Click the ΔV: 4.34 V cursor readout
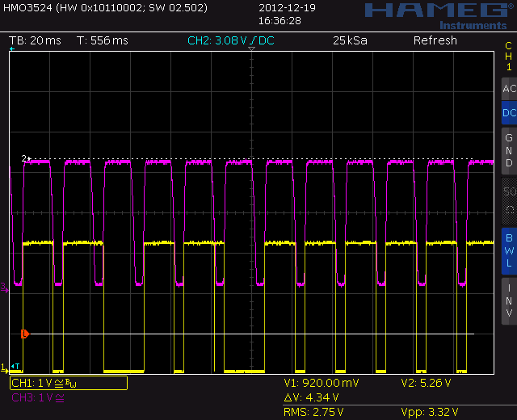This screenshot has height=420, width=517. point(311,397)
